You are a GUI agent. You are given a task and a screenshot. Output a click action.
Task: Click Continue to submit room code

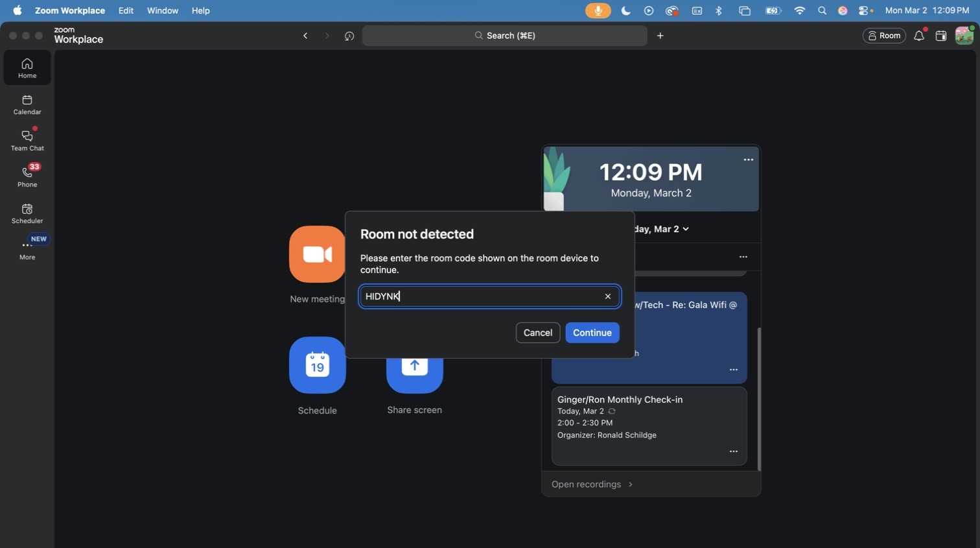point(592,333)
